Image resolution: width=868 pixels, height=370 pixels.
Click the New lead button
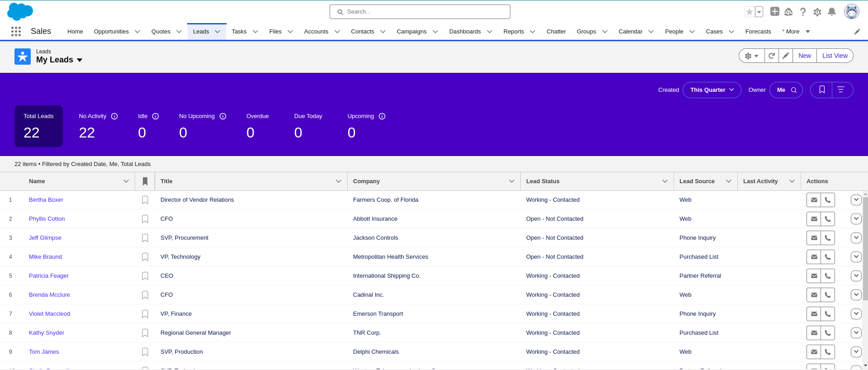pyautogui.click(x=805, y=56)
